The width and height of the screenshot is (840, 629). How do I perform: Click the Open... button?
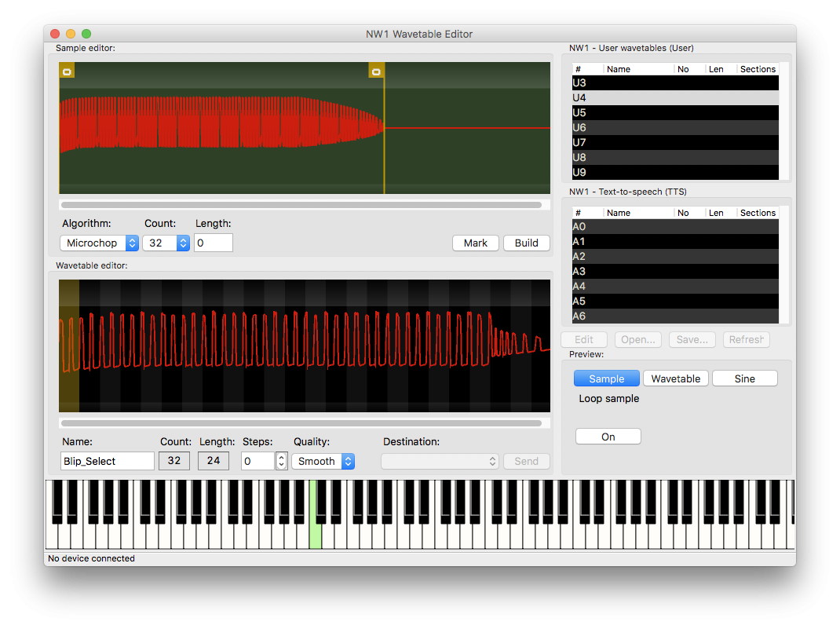638,340
